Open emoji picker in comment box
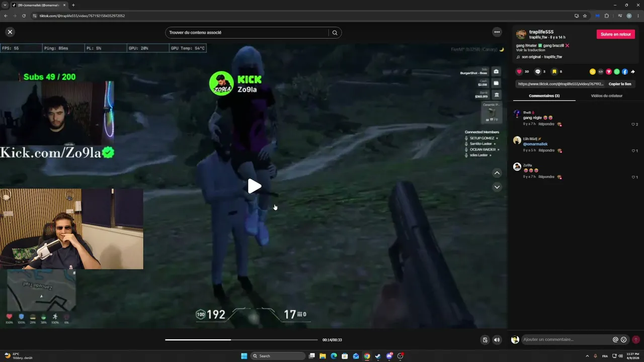Viewport: 644px width, 362px height. click(x=624, y=340)
